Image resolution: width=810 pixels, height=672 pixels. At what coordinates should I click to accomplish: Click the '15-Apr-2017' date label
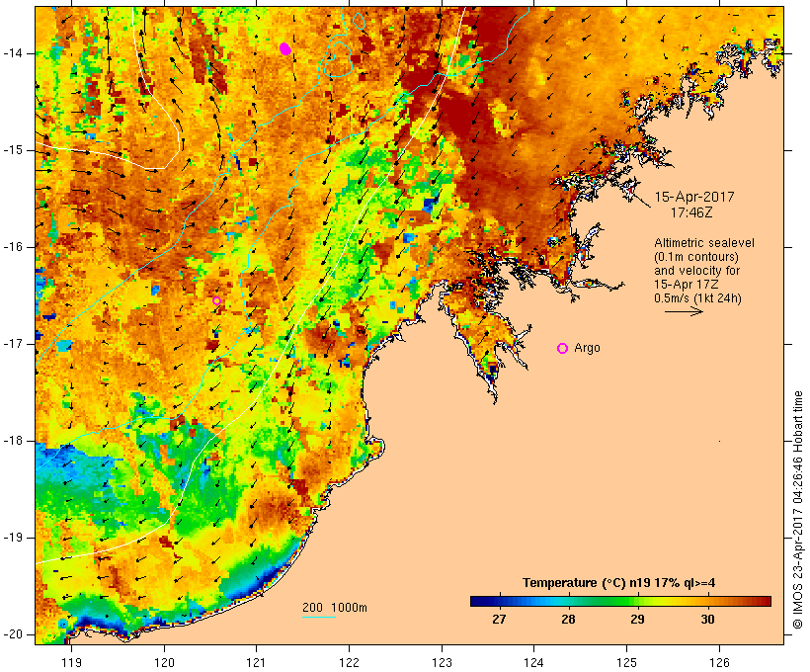click(694, 197)
